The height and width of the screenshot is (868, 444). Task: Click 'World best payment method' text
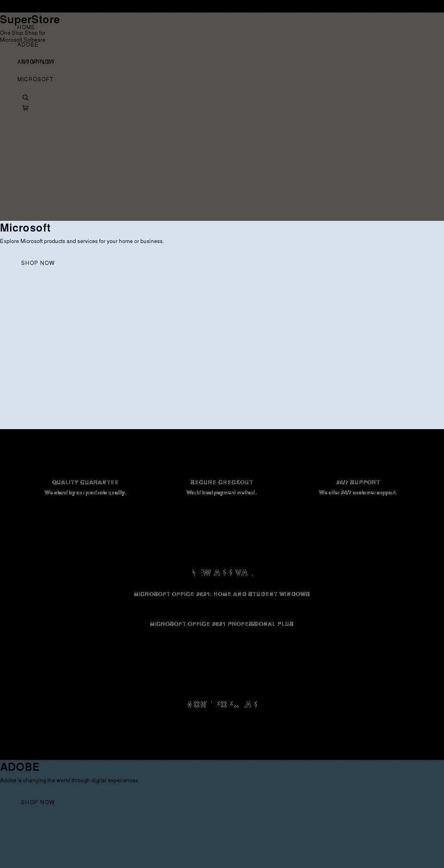pos(222,493)
